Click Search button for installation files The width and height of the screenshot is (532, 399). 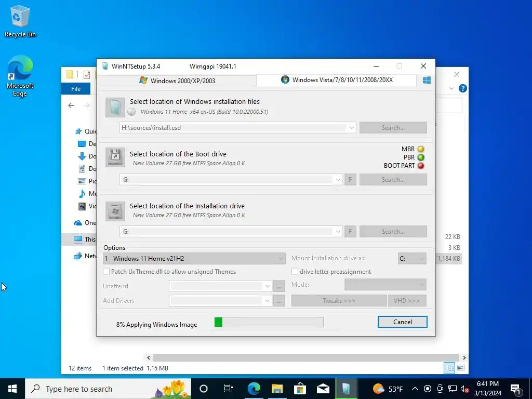[x=393, y=128]
